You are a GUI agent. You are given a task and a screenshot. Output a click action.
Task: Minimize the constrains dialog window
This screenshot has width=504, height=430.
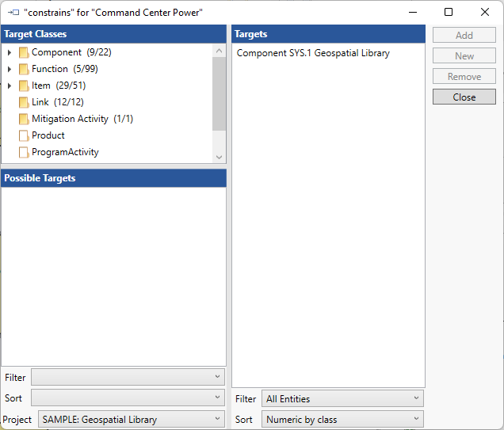tap(413, 12)
